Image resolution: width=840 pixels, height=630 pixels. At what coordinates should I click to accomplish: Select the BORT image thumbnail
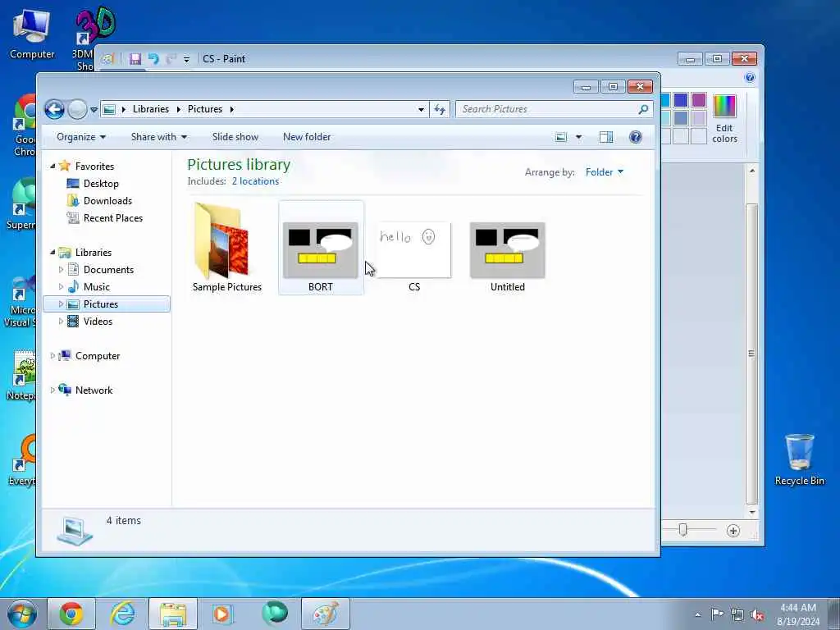coord(321,249)
